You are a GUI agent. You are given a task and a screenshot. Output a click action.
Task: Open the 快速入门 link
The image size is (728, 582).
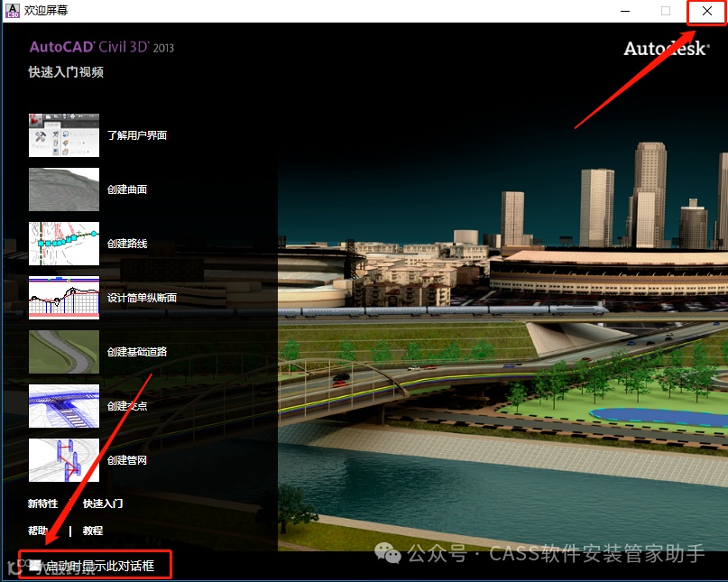(x=103, y=503)
